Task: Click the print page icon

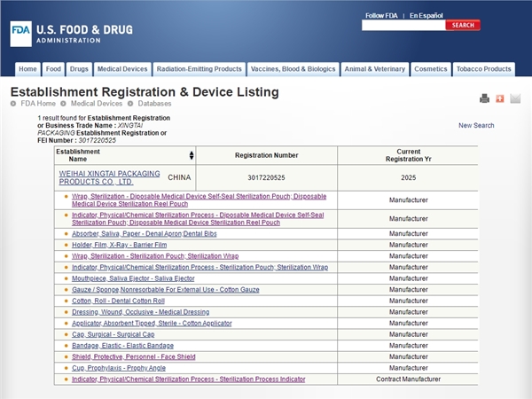Action: (x=484, y=98)
